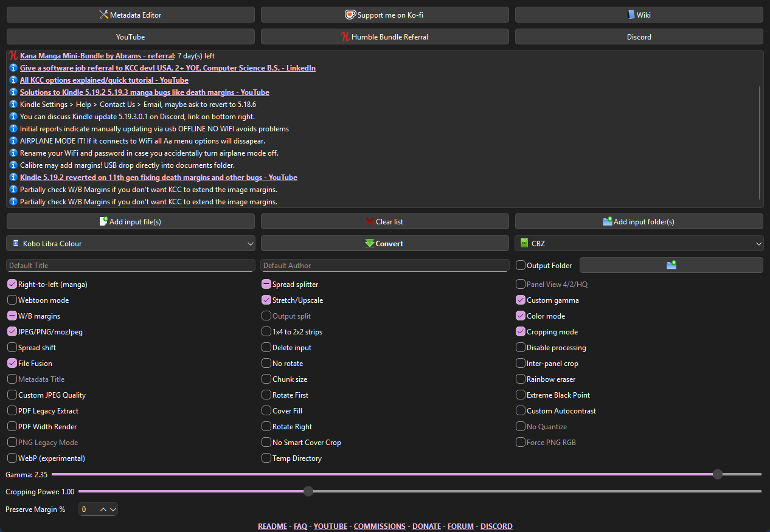
Task: Click the Humble Bundle Referral logo icon
Action: click(x=345, y=36)
